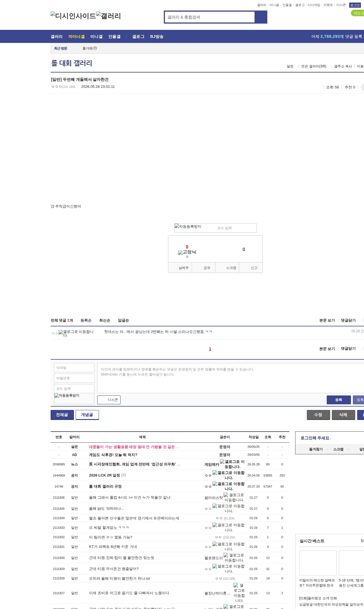Open 롤 대회 갤러리 title link
The width and height of the screenshot is (364, 609).
[x=71, y=63]
